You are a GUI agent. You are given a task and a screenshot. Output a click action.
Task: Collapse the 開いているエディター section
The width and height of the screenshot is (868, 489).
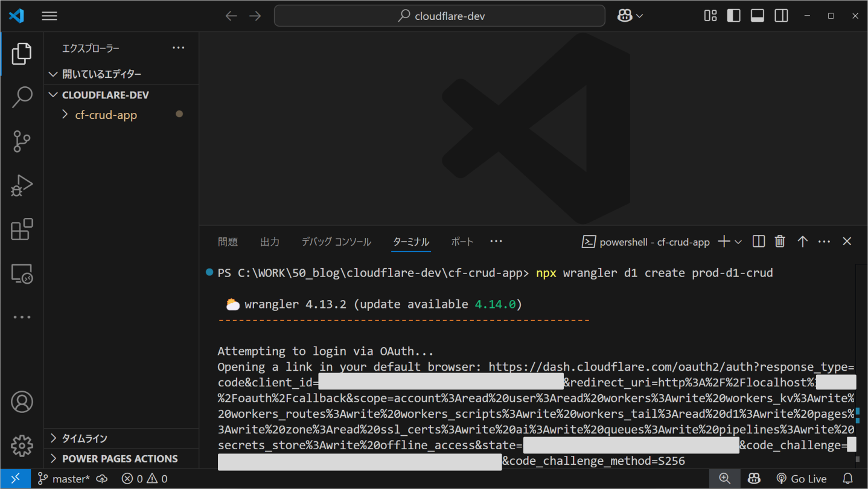121,74
